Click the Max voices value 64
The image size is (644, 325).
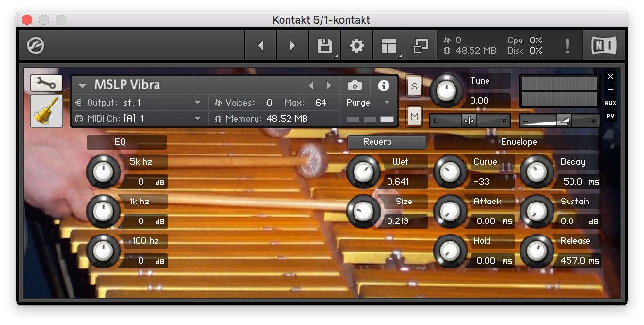(x=321, y=102)
